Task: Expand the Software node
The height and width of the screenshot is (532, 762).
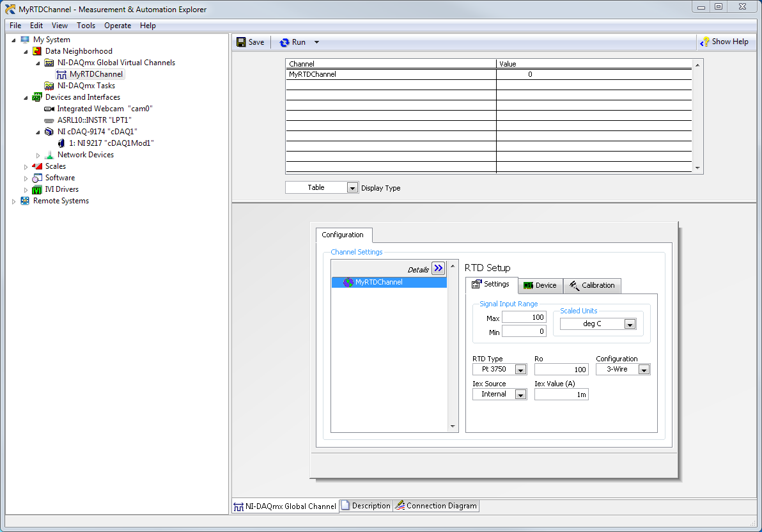Action: [x=26, y=178]
